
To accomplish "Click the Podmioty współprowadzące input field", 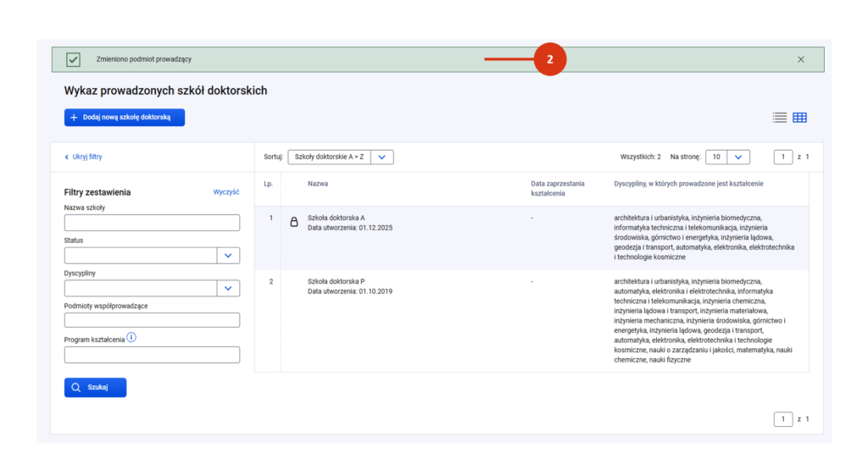I will 152,320.
